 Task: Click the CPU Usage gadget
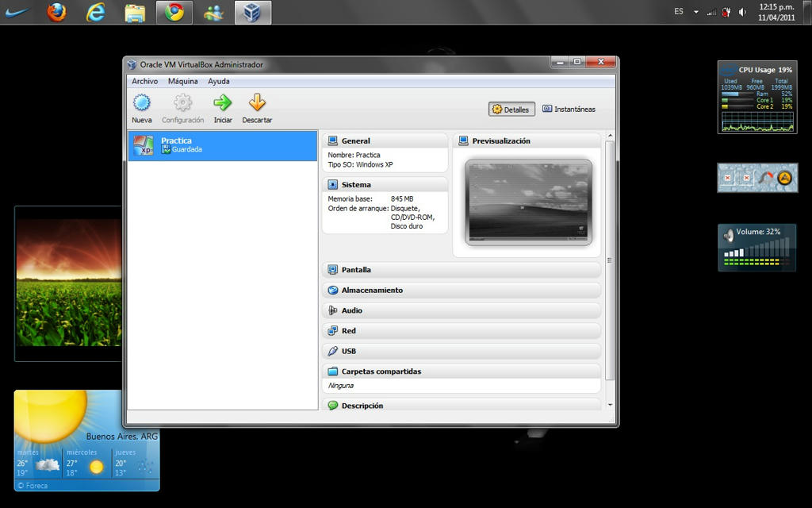coord(757,98)
